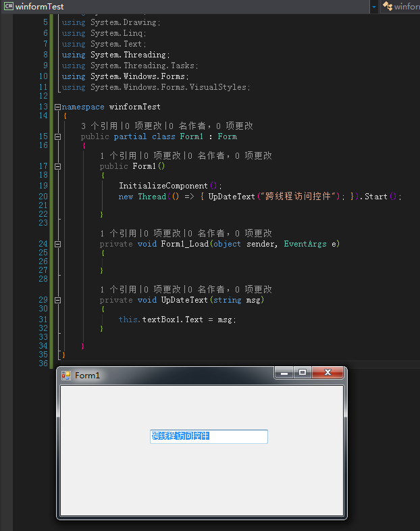This screenshot has height=531, width=420.
Task: Click the "跨线程访问控件" string literal on line 20
Action: pos(298,197)
